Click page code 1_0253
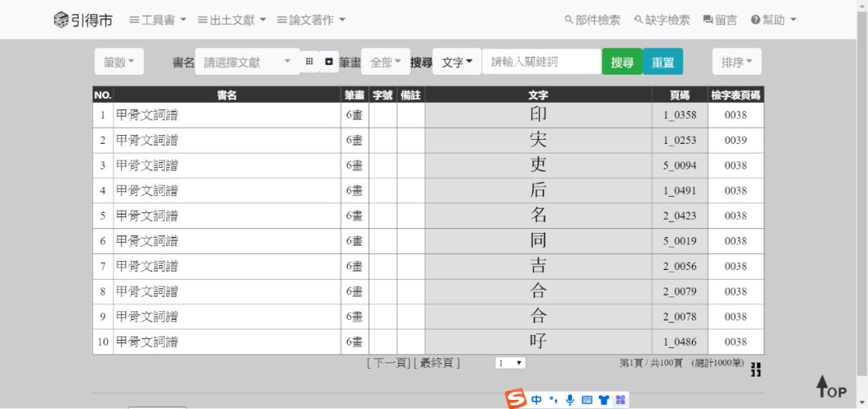The width and height of the screenshot is (868, 409). pos(680,141)
